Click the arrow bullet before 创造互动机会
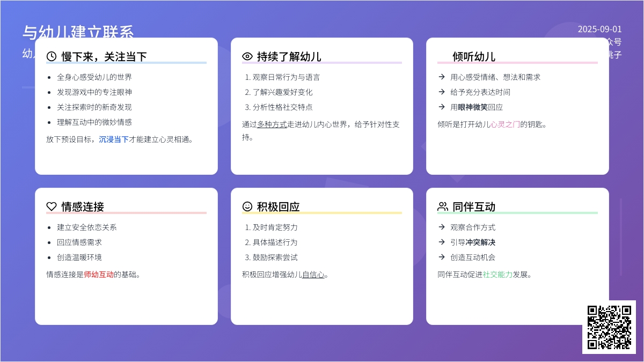Image resolution: width=644 pixels, height=362 pixels. tap(442, 257)
